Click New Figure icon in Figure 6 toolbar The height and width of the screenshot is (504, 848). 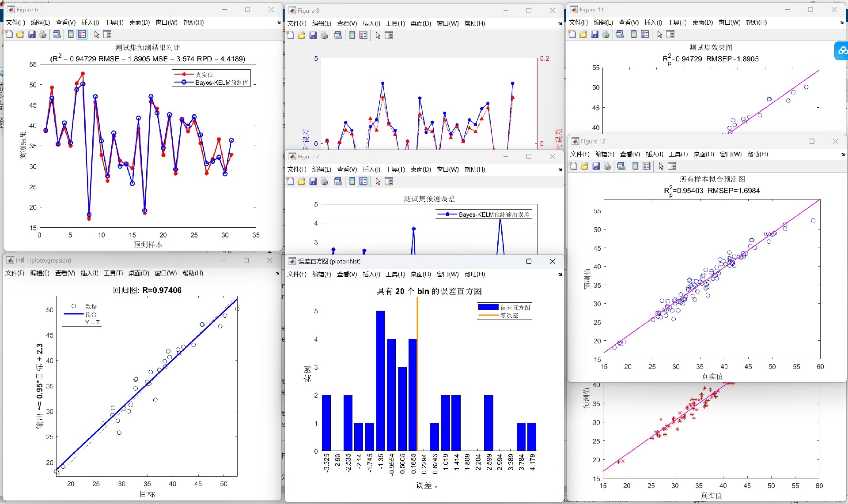click(9, 34)
